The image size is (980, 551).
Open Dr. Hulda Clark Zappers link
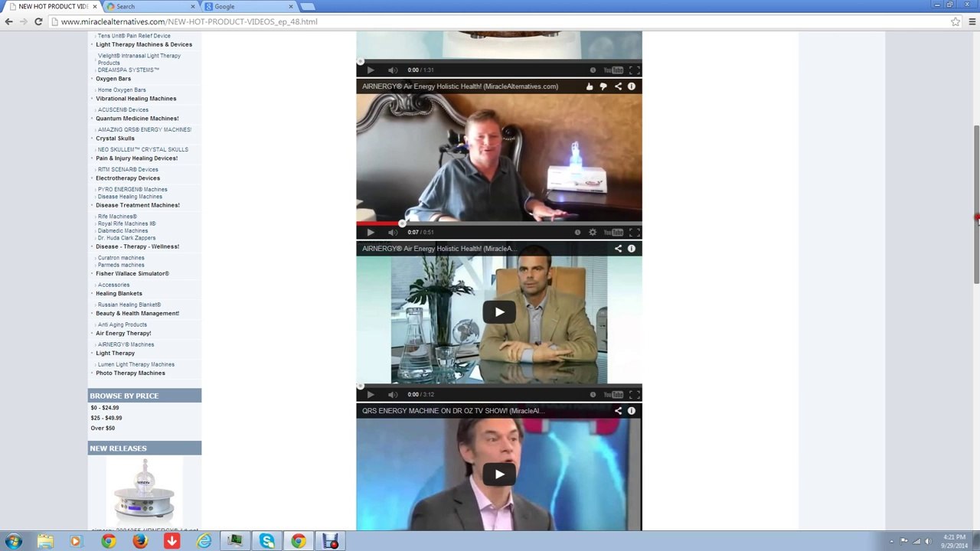(126, 238)
